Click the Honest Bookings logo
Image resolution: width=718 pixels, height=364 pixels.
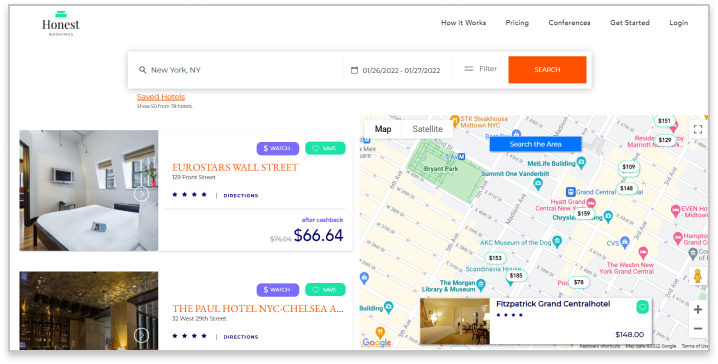point(61,23)
